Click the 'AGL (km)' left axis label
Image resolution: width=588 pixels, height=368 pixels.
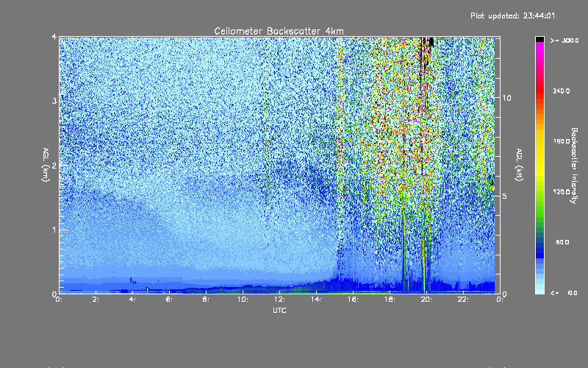pos(46,165)
